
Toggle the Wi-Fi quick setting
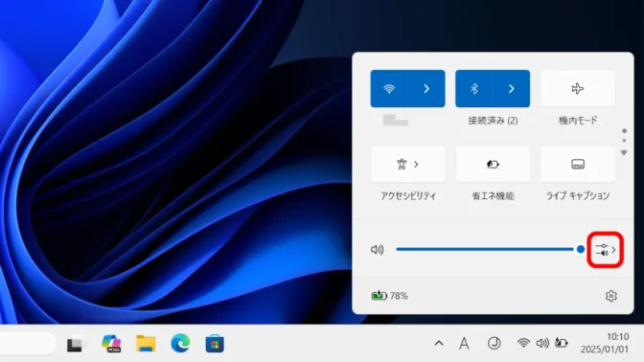click(x=389, y=89)
